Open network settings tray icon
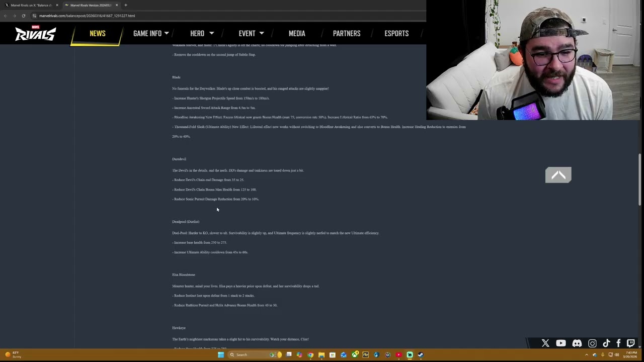This screenshot has height=362, width=644. pos(611,355)
